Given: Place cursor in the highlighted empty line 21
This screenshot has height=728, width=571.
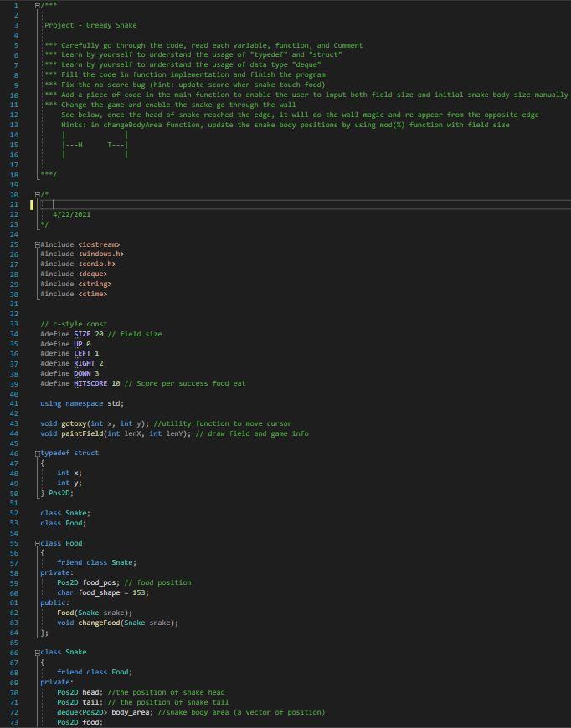Looking at the screenshot, I should [306, 205].
